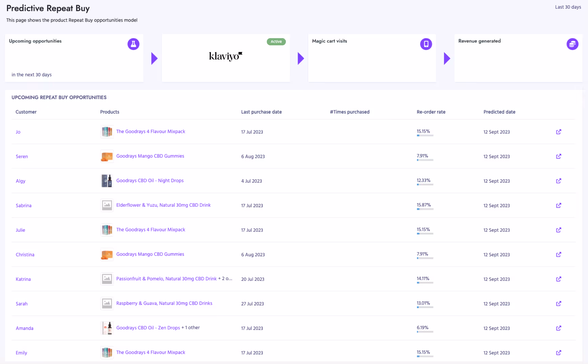The image size is (588, 364).
Task: Click the 13.01% re-order rate value
Action: tap(423, 303)
